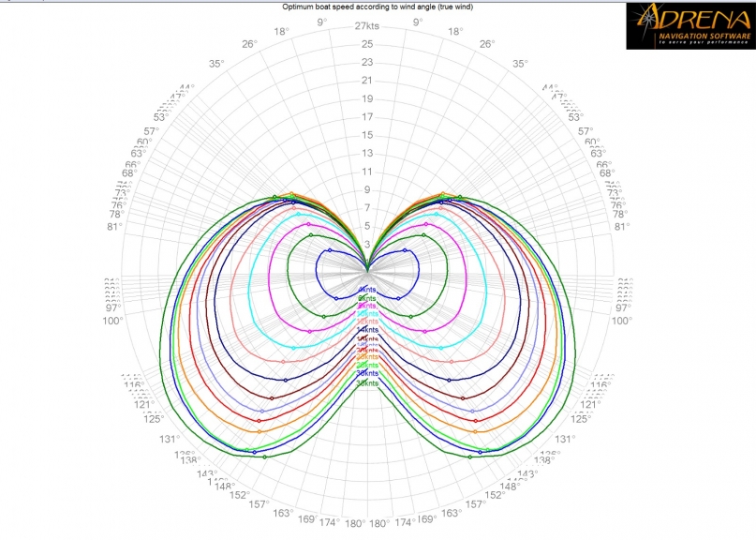Click the 97° label on the left side

[x=113, y=307]
